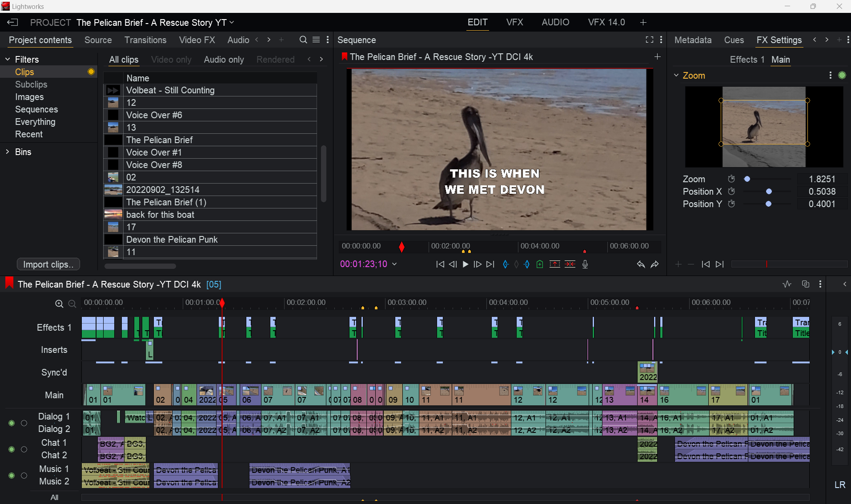Toggle audio waveform display icon in timeline
The height and width of the screenshot is (504, 851).
point(787,284)
